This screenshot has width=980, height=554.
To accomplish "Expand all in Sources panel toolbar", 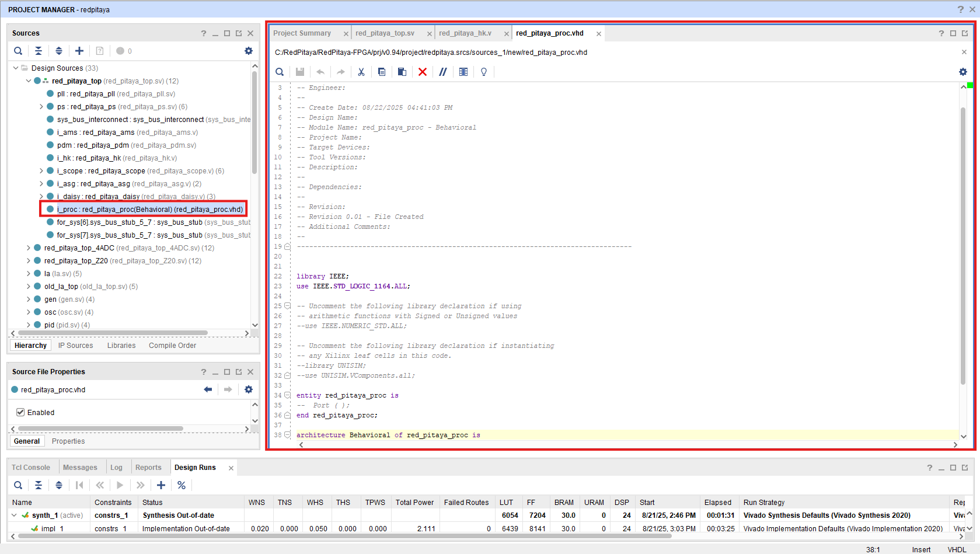I will [59, 51].
